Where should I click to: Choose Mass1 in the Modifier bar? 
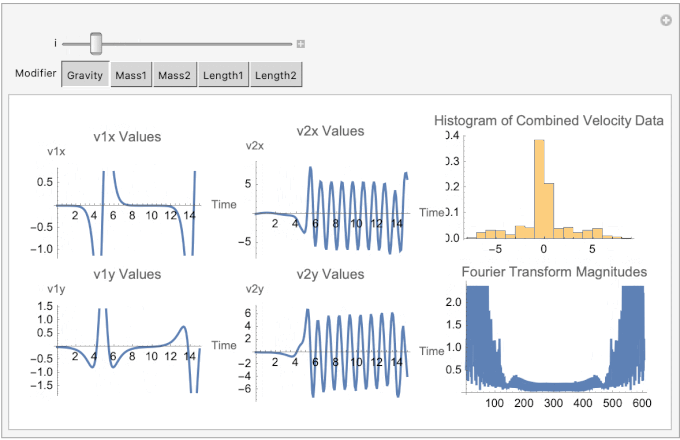131,75
